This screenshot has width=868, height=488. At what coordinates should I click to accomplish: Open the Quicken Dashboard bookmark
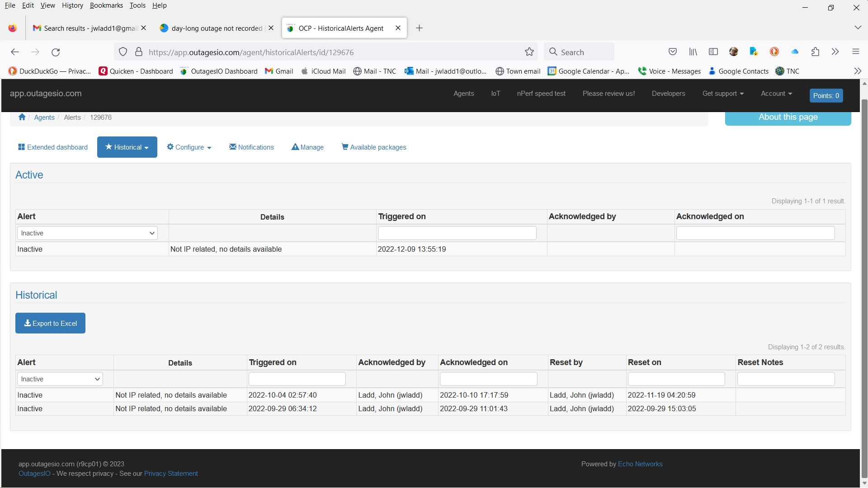point(136,71)
